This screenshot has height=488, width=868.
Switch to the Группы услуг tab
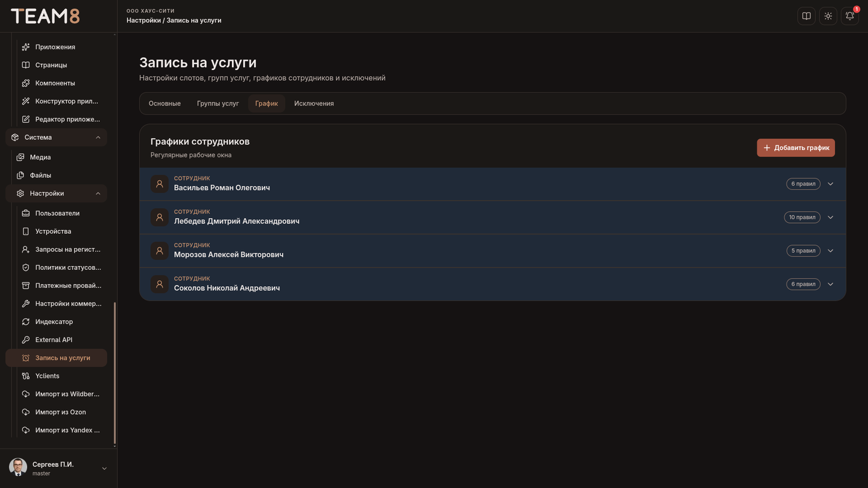tap(218, 104)
